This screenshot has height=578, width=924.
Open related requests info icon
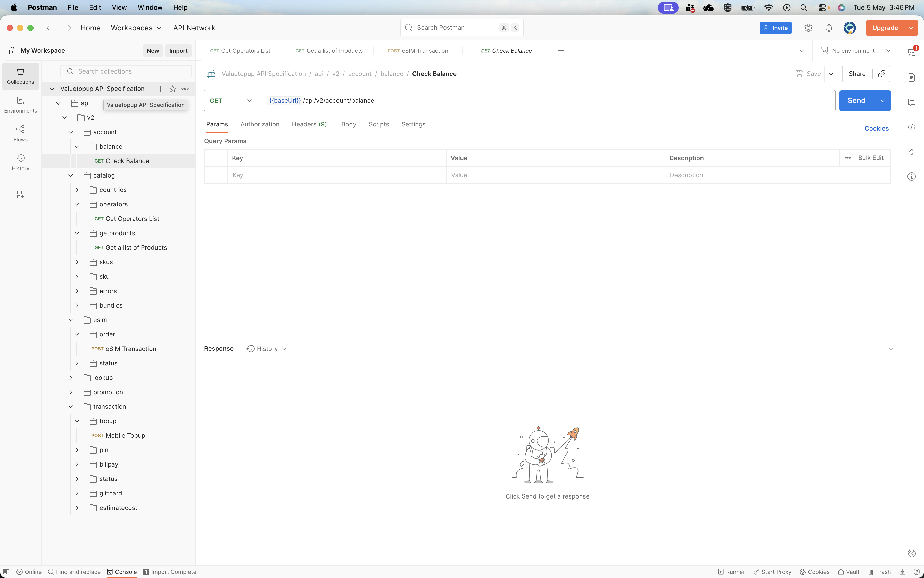[x=911, y=176]
